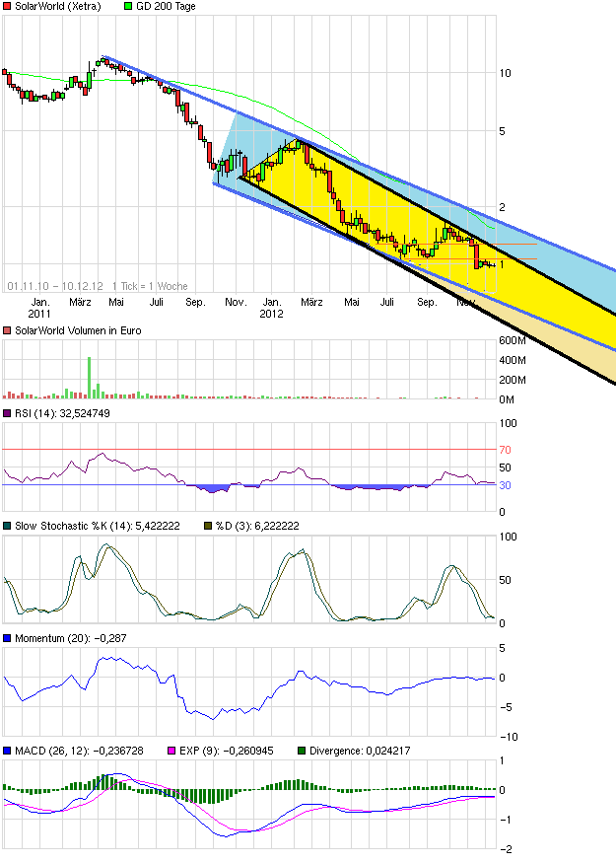Click the SolarWorld Volumen in Euro label
Viewport: 616px width, 863px height.
pyautogui.click(x=78, y=330)
